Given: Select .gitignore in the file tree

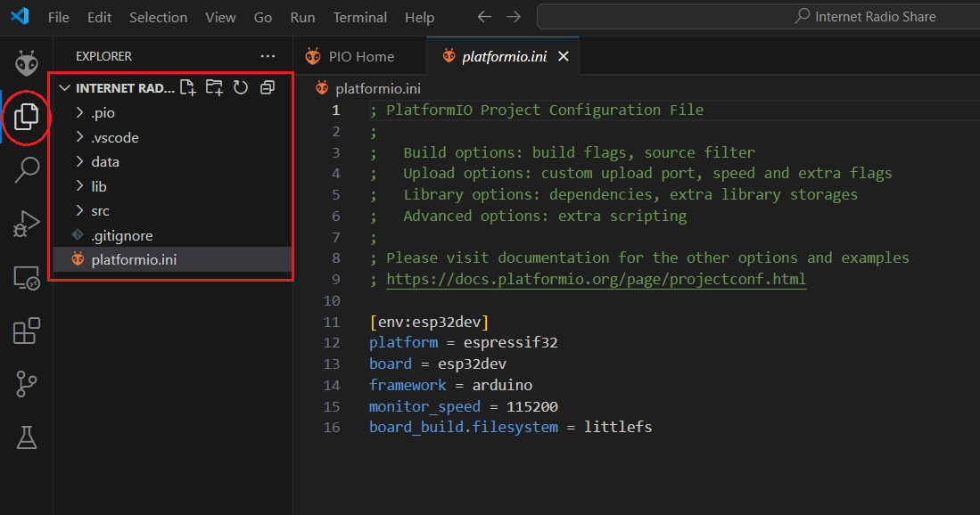Looking at the screenshot, I should tap(172, 235).
